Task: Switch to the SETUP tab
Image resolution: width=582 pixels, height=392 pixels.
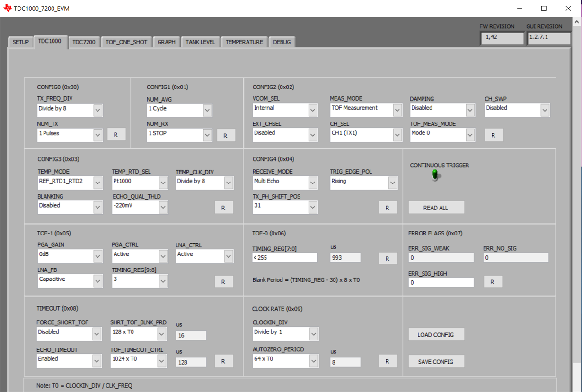Action: [20, 42]
